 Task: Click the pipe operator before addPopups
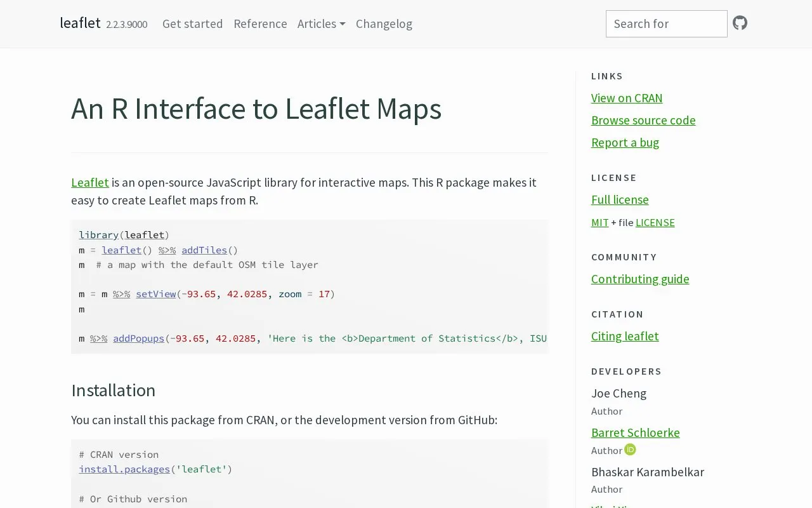98,338
